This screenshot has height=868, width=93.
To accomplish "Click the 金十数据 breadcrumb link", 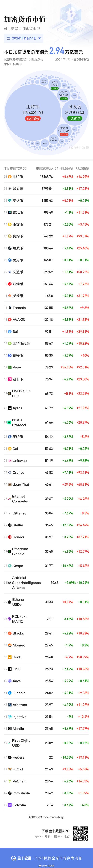I will tap(11, 28).
